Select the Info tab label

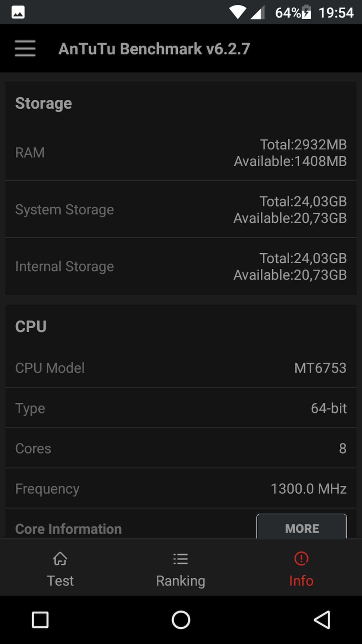(301, 581)
